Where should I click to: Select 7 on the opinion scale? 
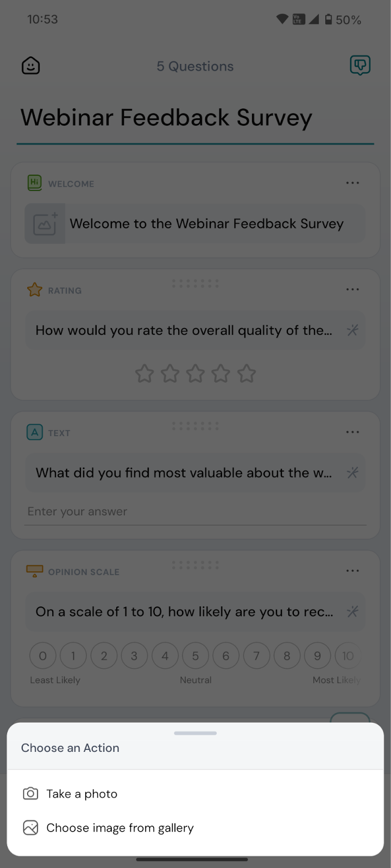pyautogui.click(x=256, y=656)
